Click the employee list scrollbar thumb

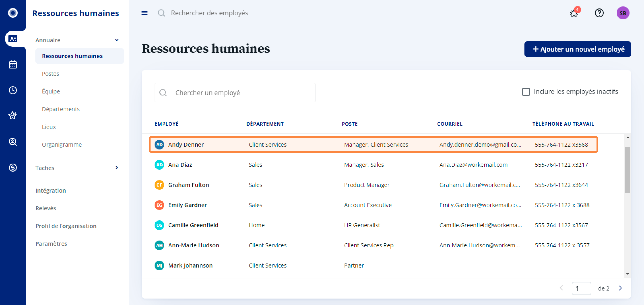click(x=627, y=170)
